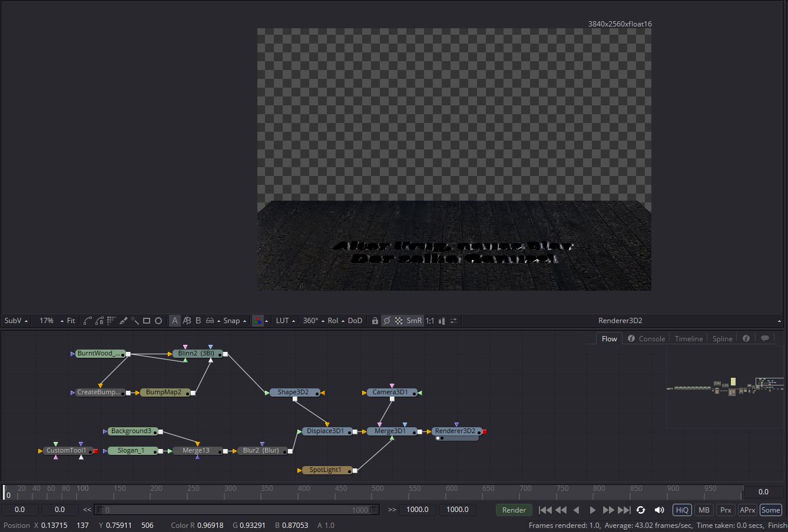Click the current time field showing 0.0

pos(763,492)
